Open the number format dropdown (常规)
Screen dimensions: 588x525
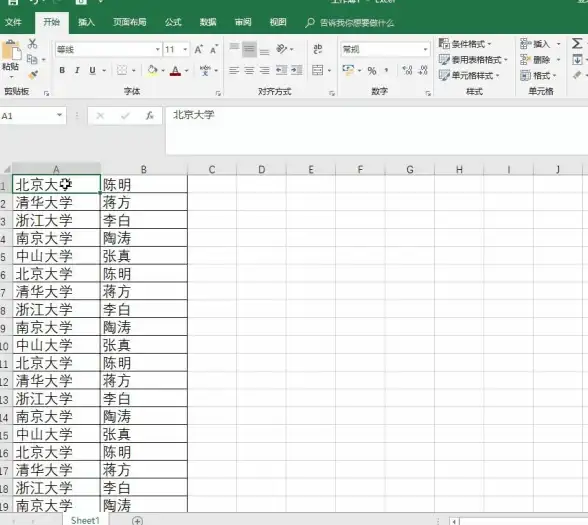click(x=425, y=50)
